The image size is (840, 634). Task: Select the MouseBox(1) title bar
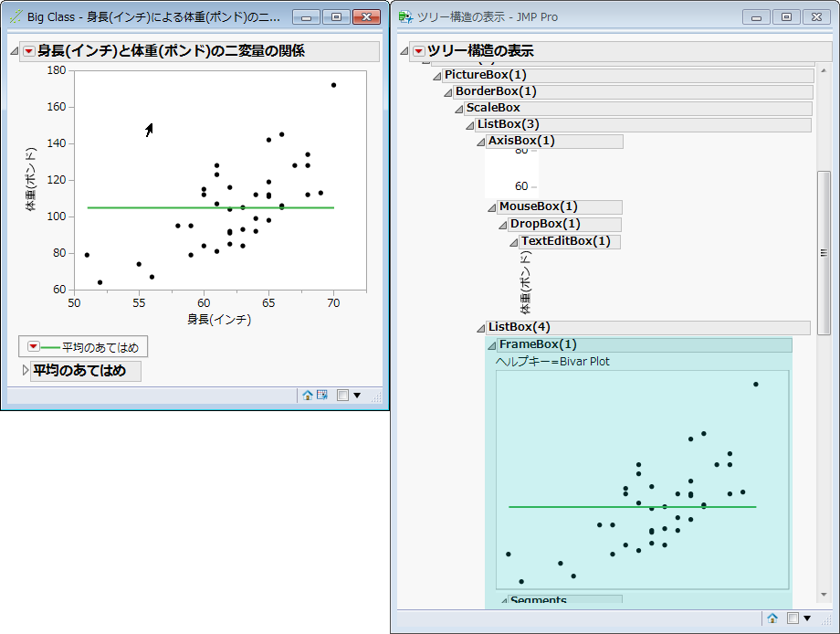560,206
